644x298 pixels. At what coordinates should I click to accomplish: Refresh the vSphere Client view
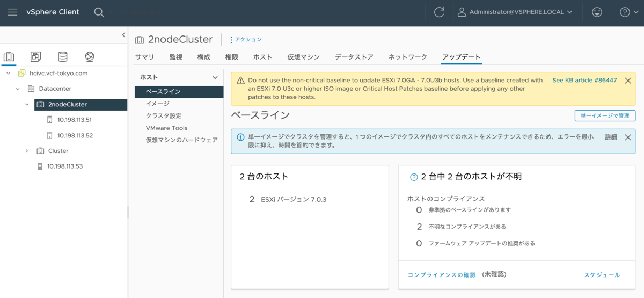tap(440, 12)
